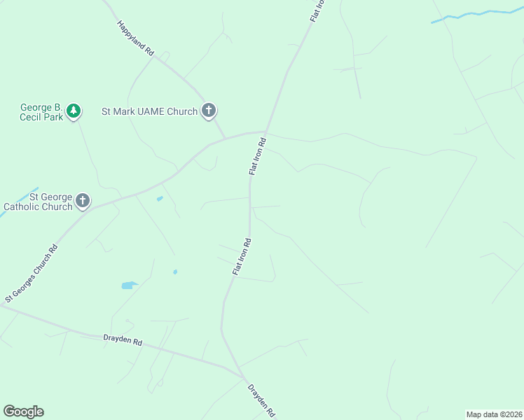
Task: Click the Drayden Rd label near bottom left
Action: pos(123,340)
